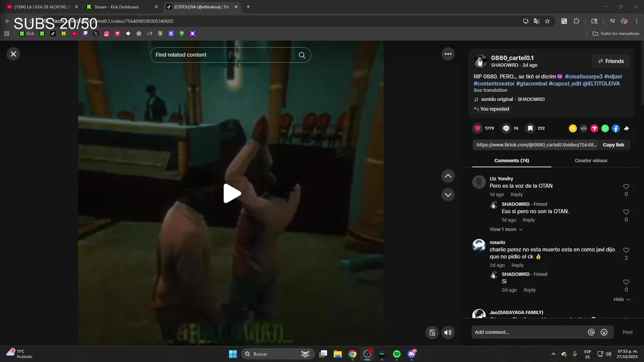Like the video with the heart icon
This screenshot has height=362, width=644.
[477, 128]
